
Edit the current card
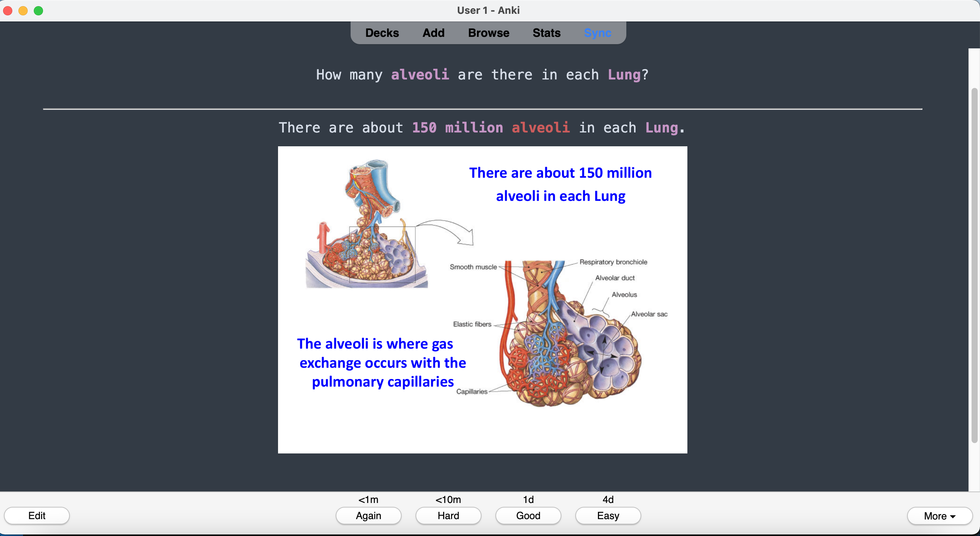[x=37, y=516]
